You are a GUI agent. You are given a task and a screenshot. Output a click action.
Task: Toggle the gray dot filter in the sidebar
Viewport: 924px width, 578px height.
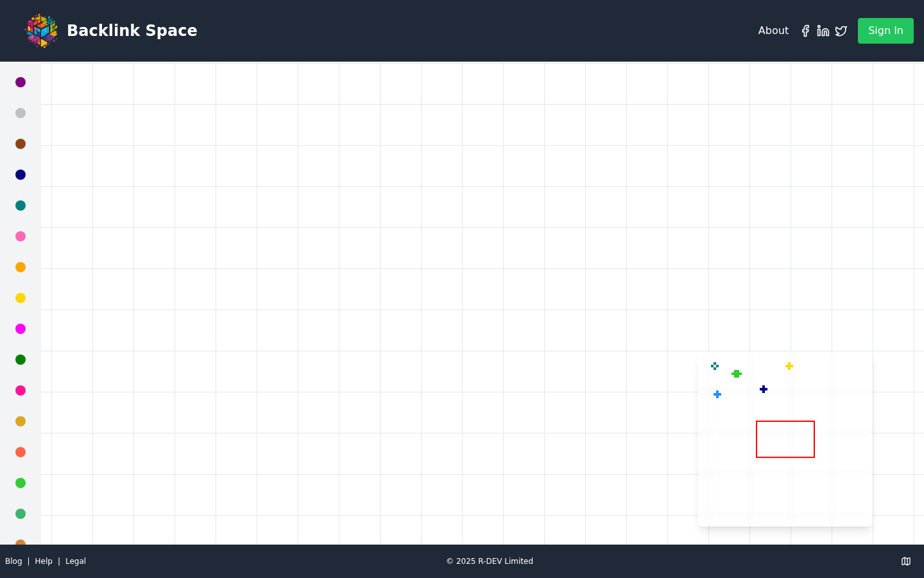click(x=21, y=113)
